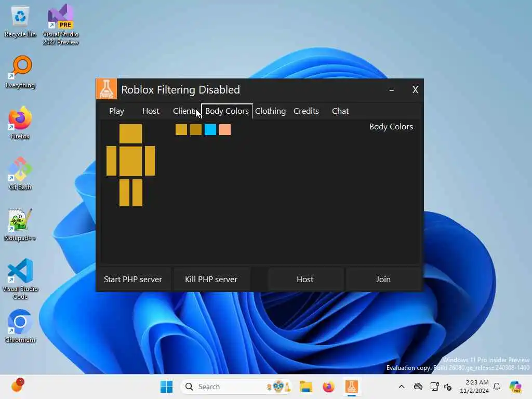Open Notepad++ desktop shortcut
This screenshot has height=399, width=532.
(20, 224)
